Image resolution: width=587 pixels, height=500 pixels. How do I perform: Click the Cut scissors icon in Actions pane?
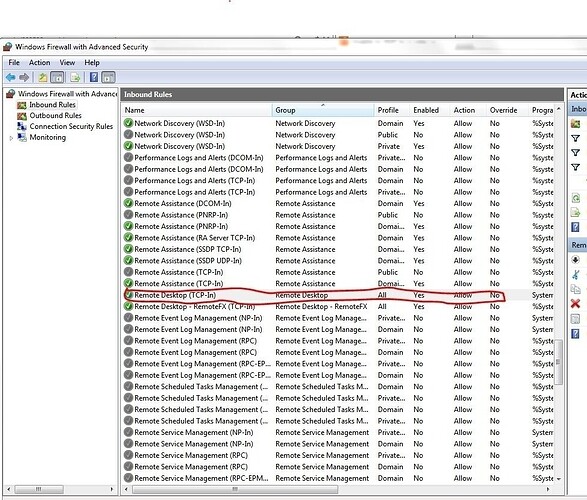point(575,274)
